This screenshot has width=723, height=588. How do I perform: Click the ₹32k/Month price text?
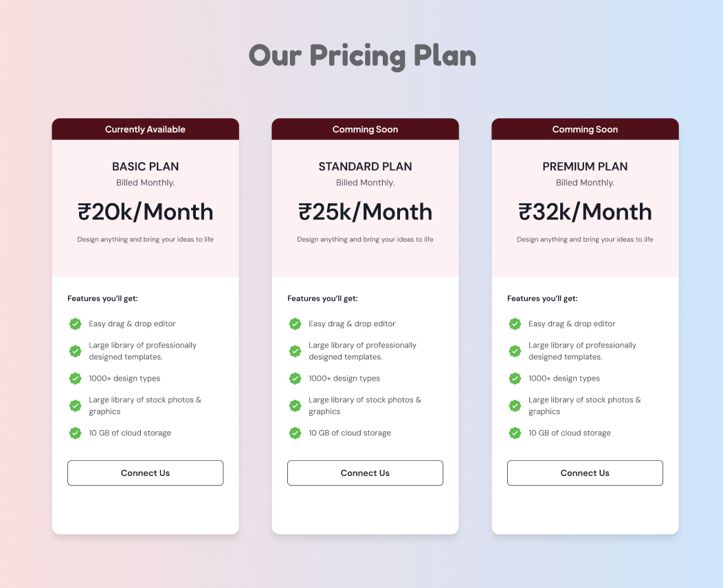tap(585, 212)
